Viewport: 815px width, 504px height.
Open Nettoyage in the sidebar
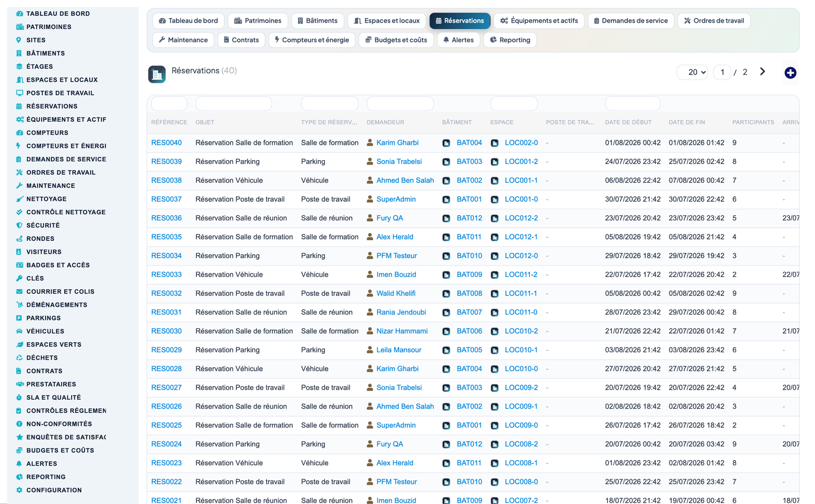coord(46,199)
